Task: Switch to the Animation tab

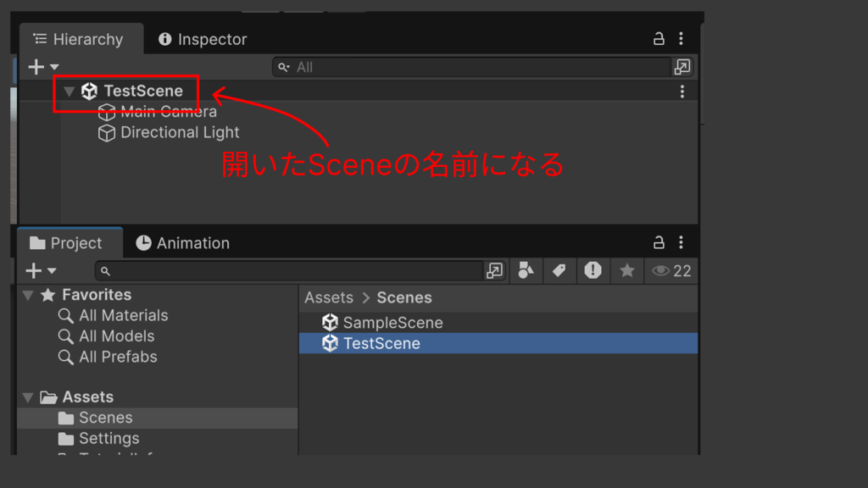Action: point(182,243)
